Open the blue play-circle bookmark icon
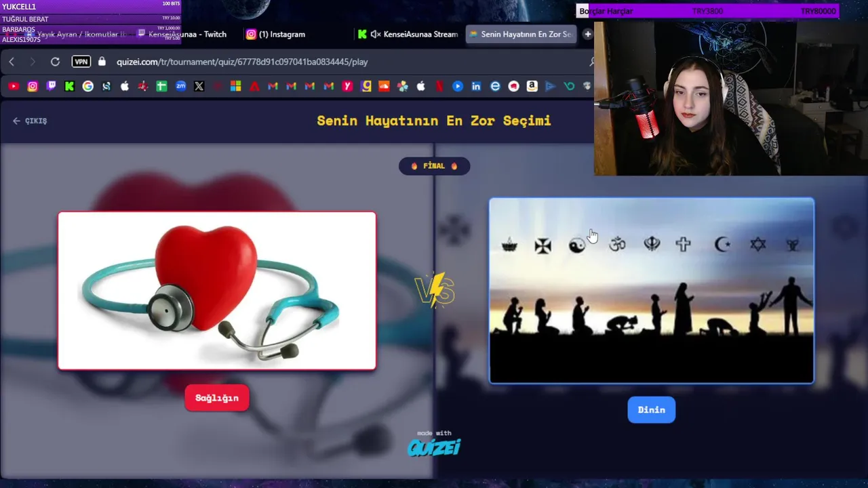The width and height of the screenshot is (868, 488). tap(458, 86)
